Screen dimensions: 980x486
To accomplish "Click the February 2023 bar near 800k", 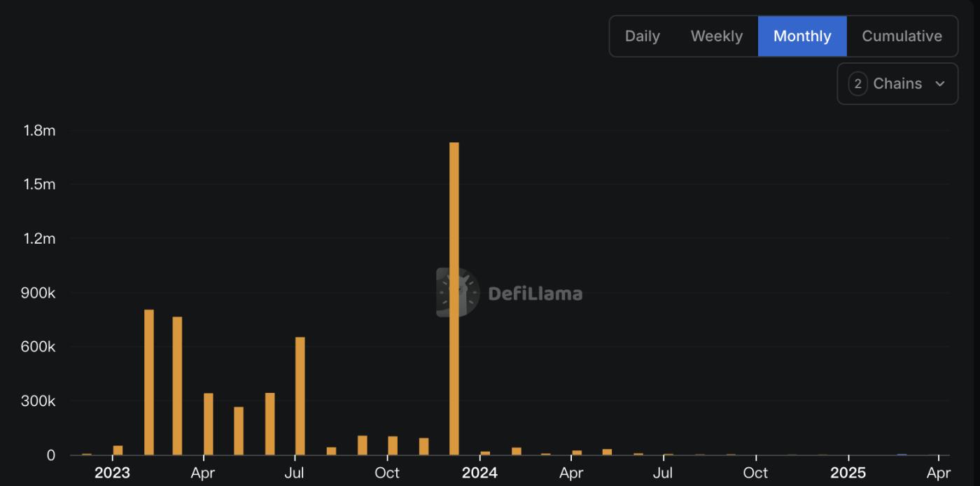I will (x=149, y=382).
